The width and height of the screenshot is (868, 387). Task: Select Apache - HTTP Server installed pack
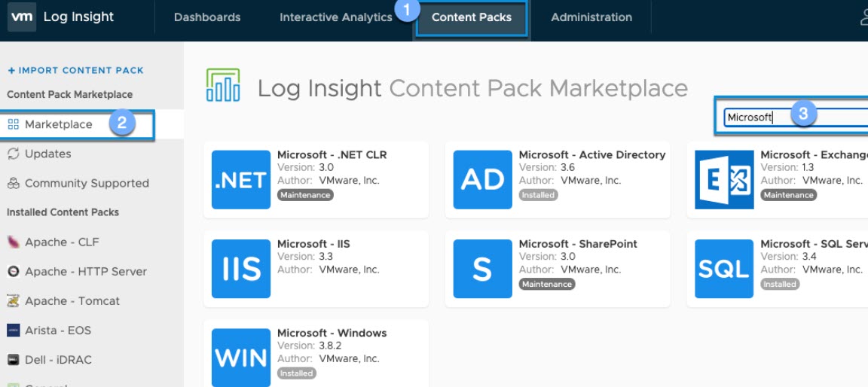[x=85, y=271]
